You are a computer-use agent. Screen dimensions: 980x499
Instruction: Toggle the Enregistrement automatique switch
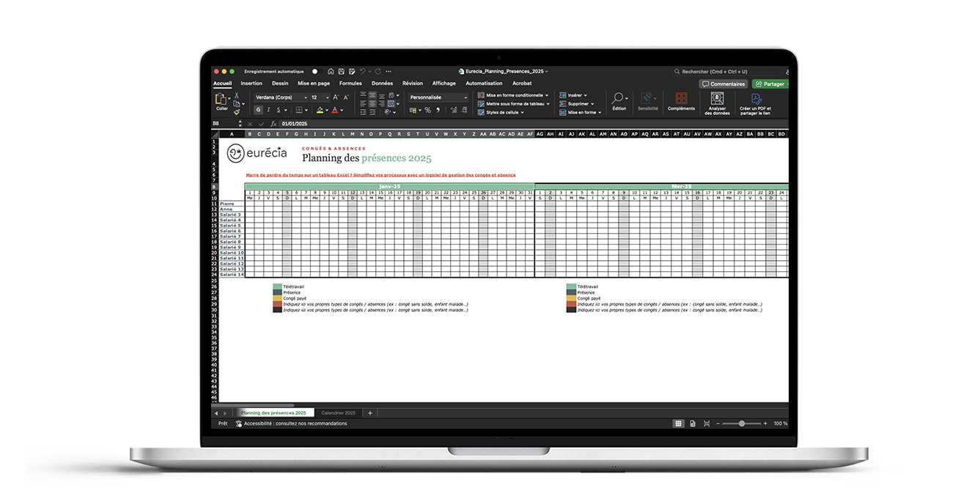pos(317,71)
